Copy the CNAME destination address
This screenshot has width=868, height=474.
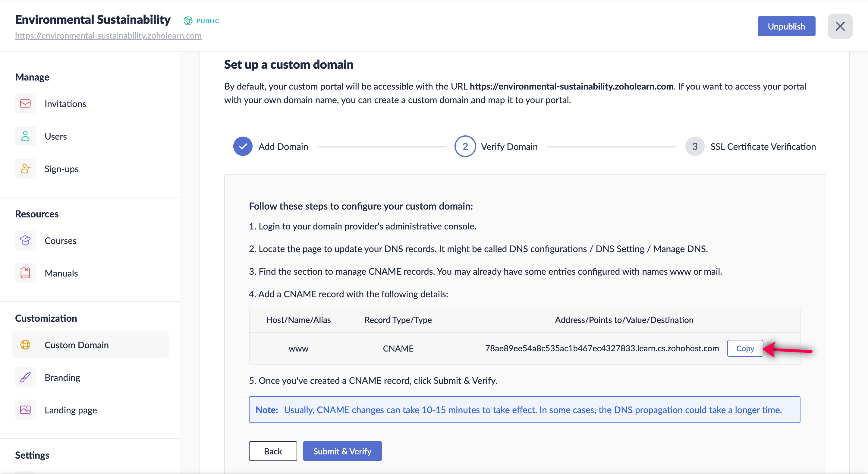click(745, 348)
